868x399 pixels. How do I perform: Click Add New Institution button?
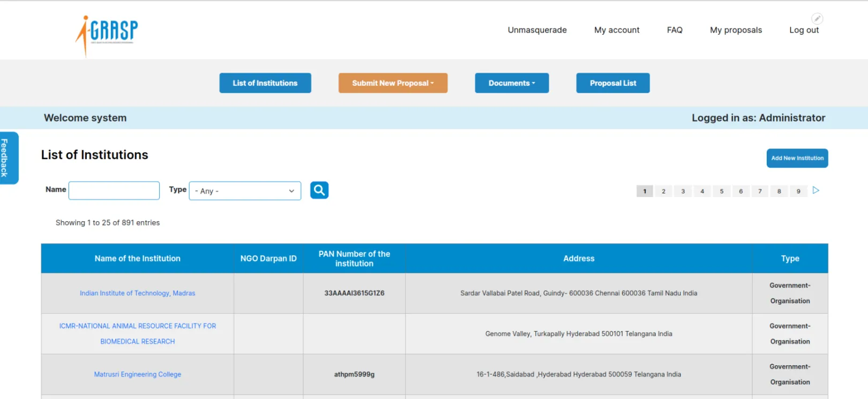pos(797,158)
